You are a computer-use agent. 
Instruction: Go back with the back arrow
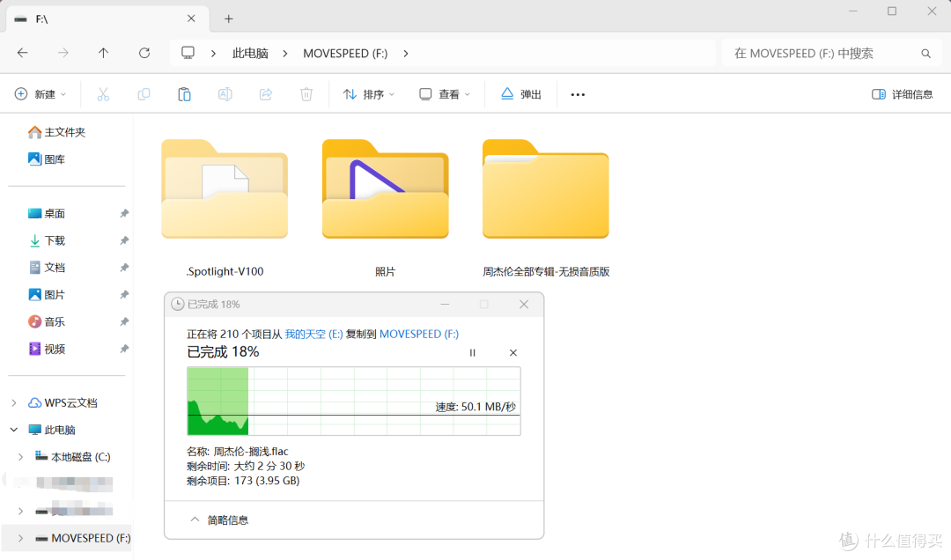click(22, 54)
